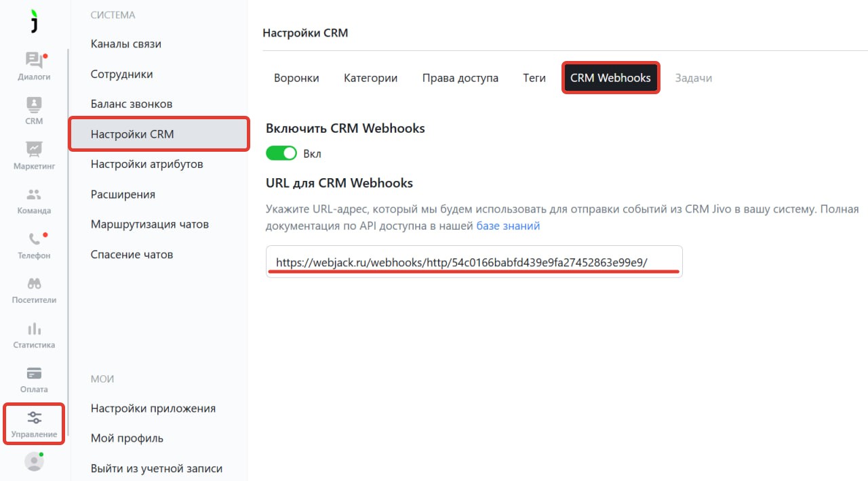Open the Команда team icon
The height and width of the screenshot is (481, 868).
point(34,195)
